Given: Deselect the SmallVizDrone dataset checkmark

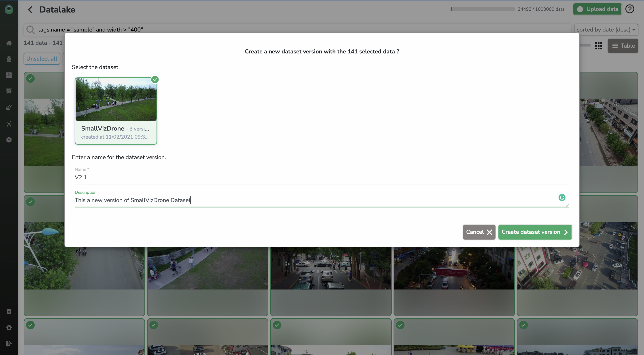Looking at the screenshot, I should coord(155,80).
